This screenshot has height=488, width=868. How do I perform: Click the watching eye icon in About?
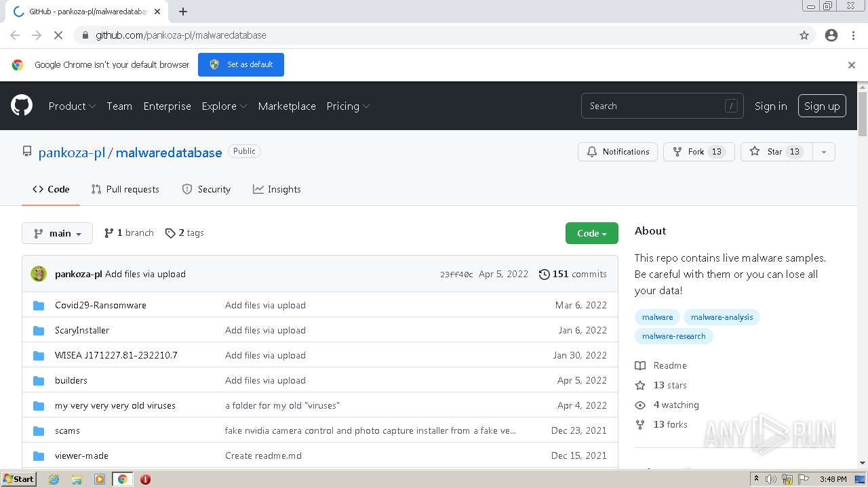coord(640,405)
